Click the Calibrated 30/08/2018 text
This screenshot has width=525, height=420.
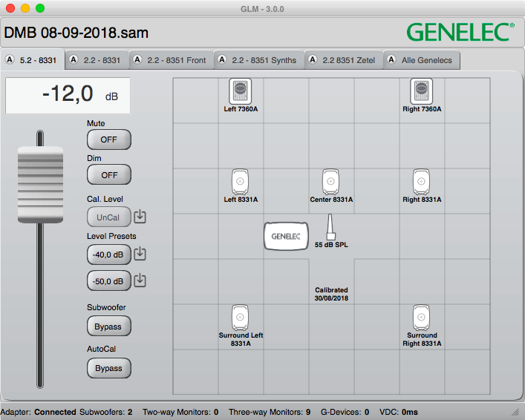[331, 294]
